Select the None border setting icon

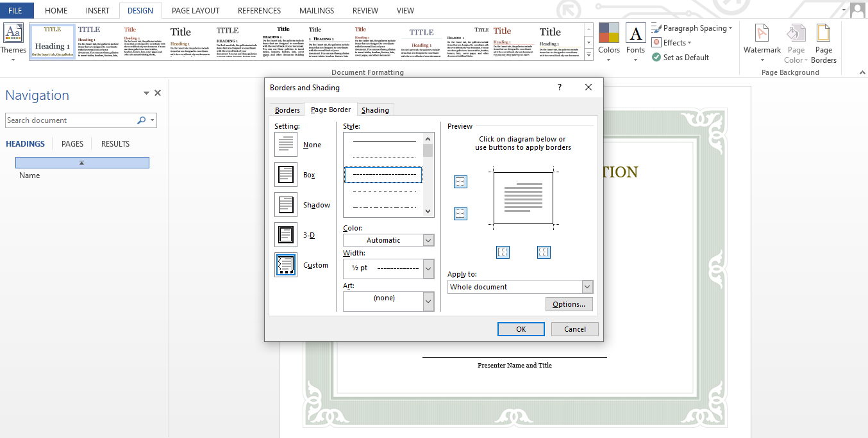pyautogui.click(x=286, y=145)
